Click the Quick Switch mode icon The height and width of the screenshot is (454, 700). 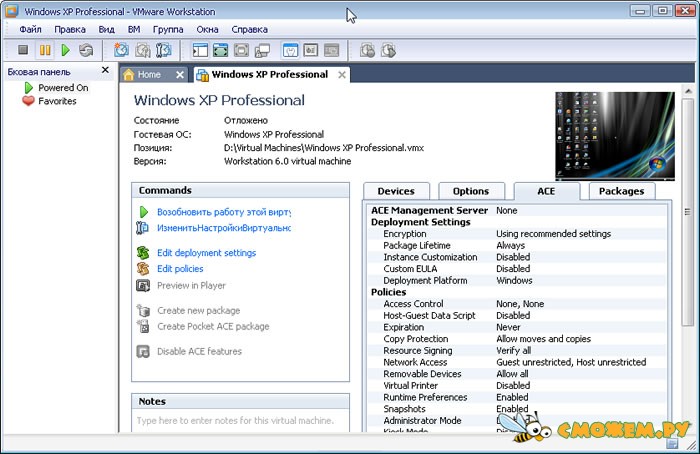242,50
